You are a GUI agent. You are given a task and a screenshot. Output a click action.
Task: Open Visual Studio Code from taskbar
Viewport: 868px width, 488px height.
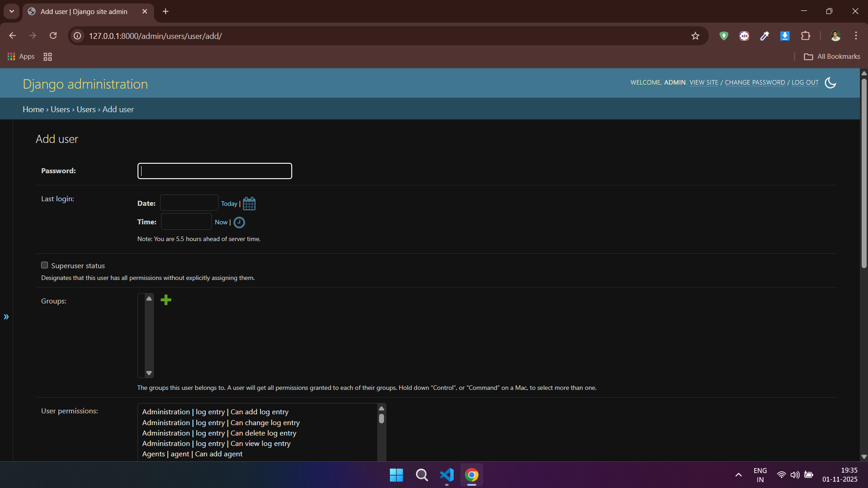(447, 475)
